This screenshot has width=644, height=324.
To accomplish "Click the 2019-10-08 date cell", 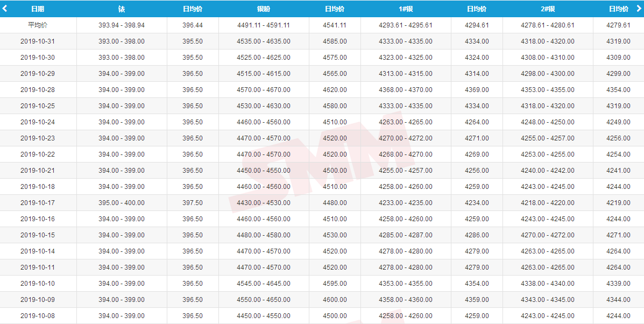I will point(38,316).
